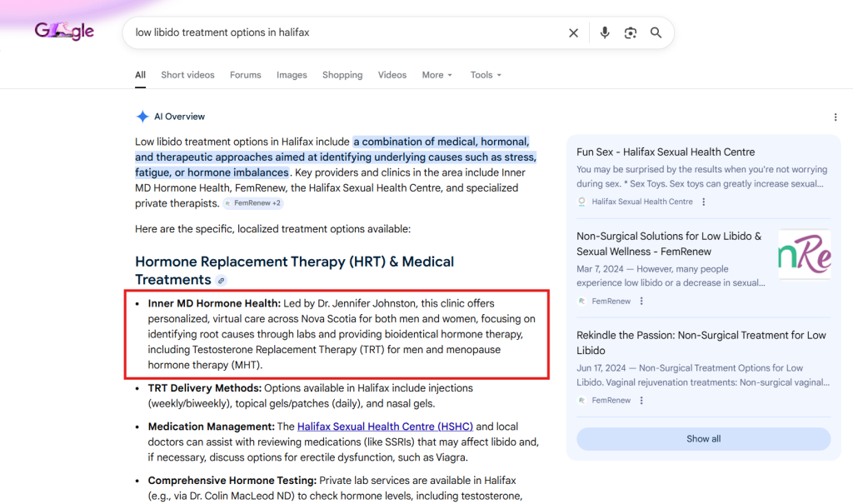Click the search magnifier icon
The width and height of the screenshot is (853, 504).
[656, 32]
